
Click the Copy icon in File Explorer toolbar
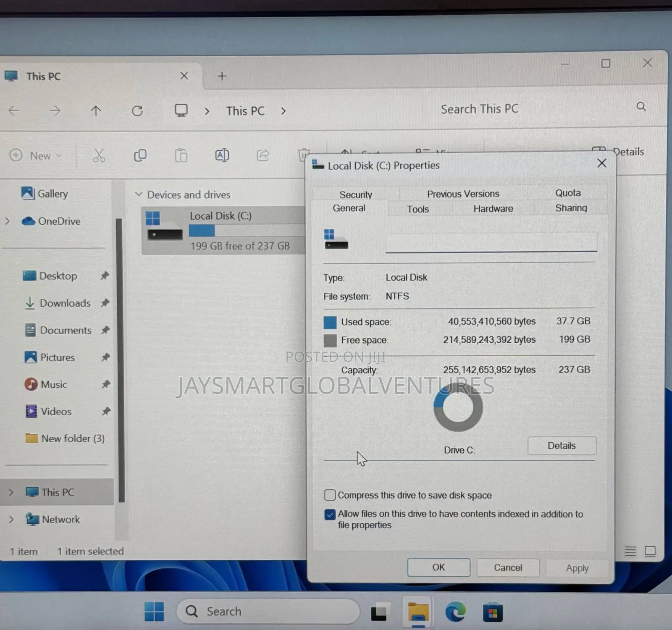140,155
